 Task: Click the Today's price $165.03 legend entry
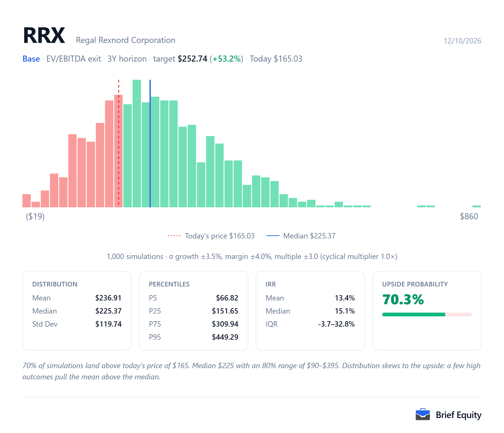coord(211,236)
